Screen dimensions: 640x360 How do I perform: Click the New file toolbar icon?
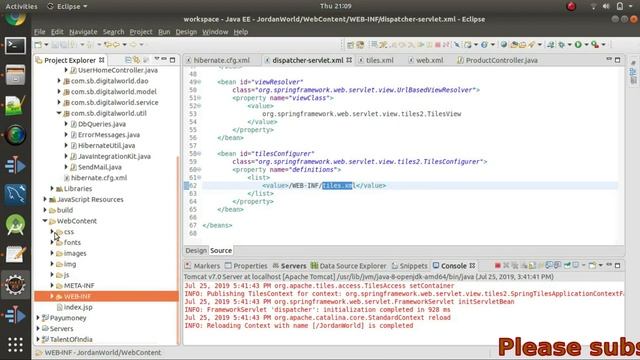coord(38,44)
